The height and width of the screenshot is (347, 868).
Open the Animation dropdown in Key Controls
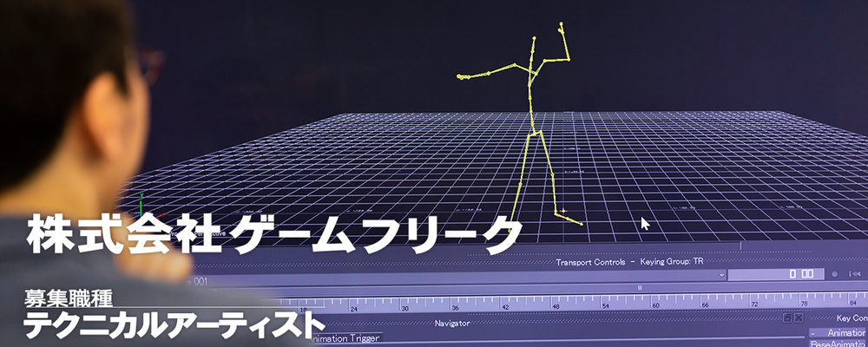tap(838, 332)
